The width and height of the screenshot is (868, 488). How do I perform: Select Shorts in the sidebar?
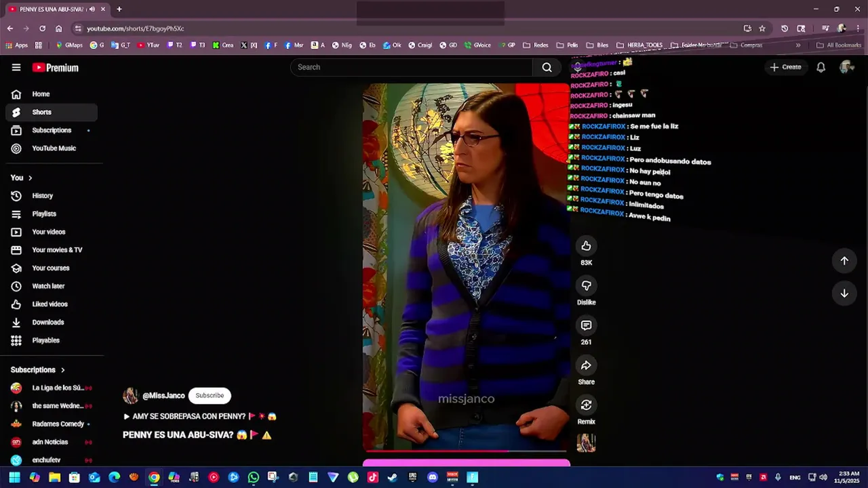click(x=52, y=112)
